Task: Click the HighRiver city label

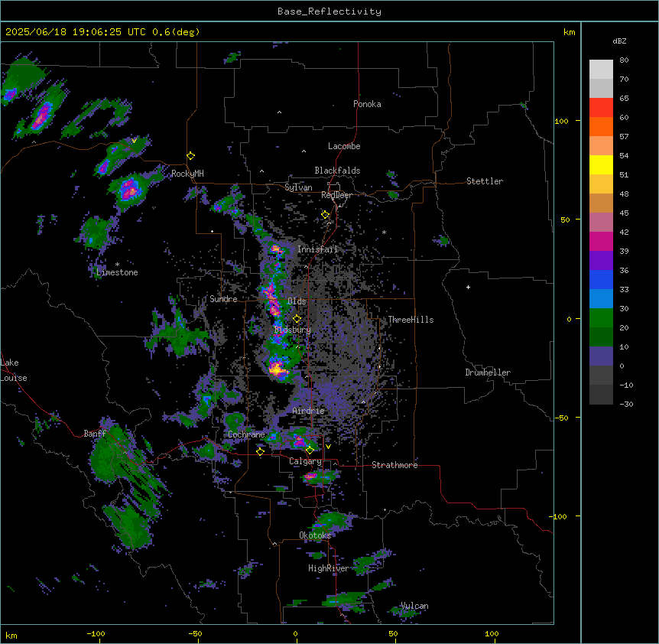Action: click(329, 568)
